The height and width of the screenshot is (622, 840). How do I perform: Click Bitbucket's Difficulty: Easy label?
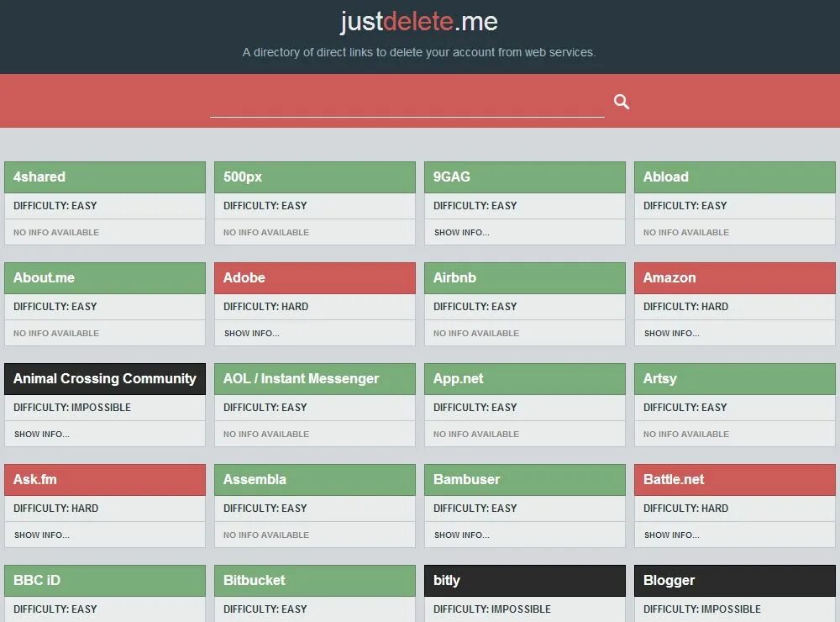coord(265,609)
